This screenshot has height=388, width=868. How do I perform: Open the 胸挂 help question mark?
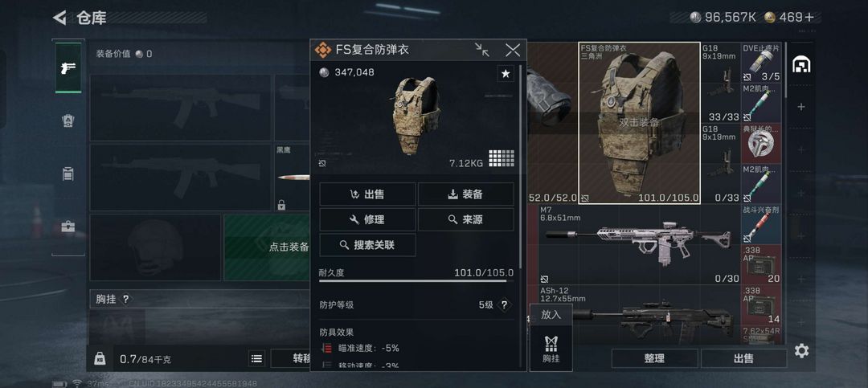125,299
